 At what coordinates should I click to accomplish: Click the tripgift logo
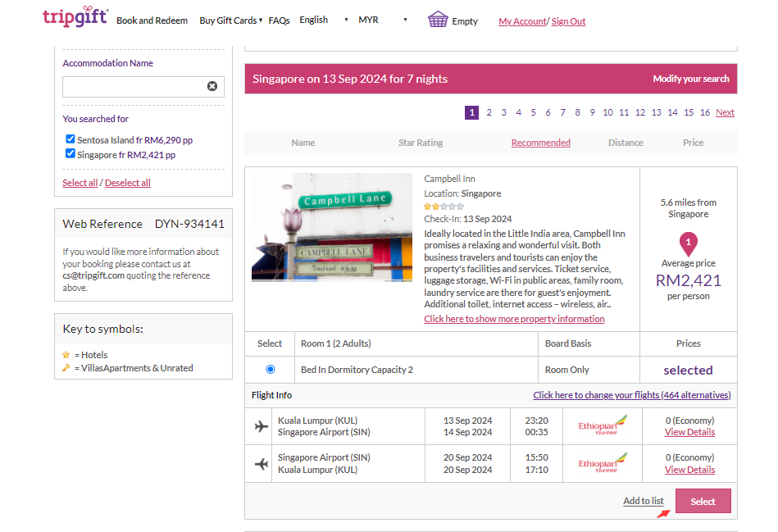[x=75, y=17]
